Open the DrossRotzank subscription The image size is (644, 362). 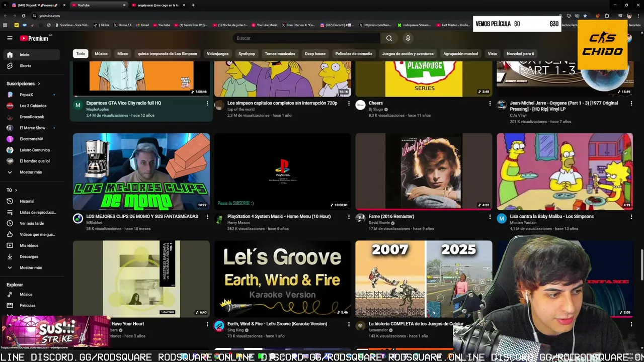[32, 117]
